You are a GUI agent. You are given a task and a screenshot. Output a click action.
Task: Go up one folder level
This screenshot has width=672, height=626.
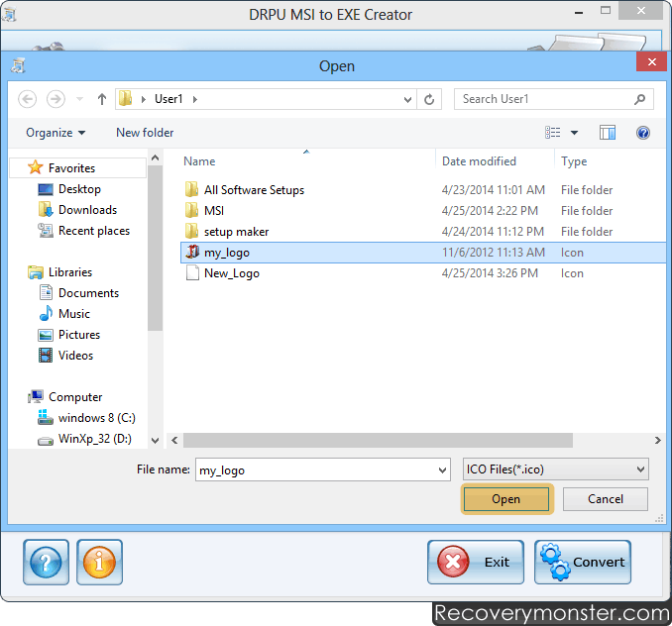click(101, 99)
